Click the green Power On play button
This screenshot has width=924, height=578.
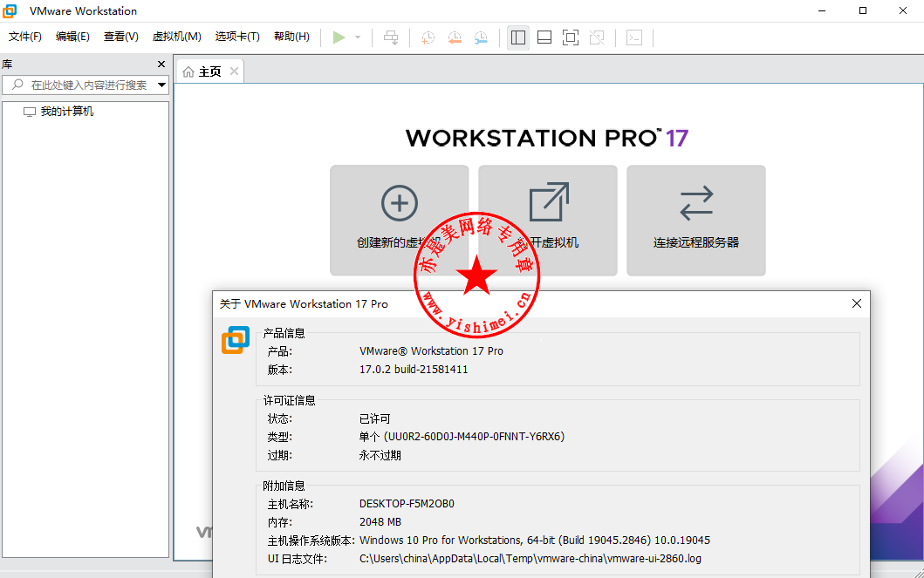[339, 37]
